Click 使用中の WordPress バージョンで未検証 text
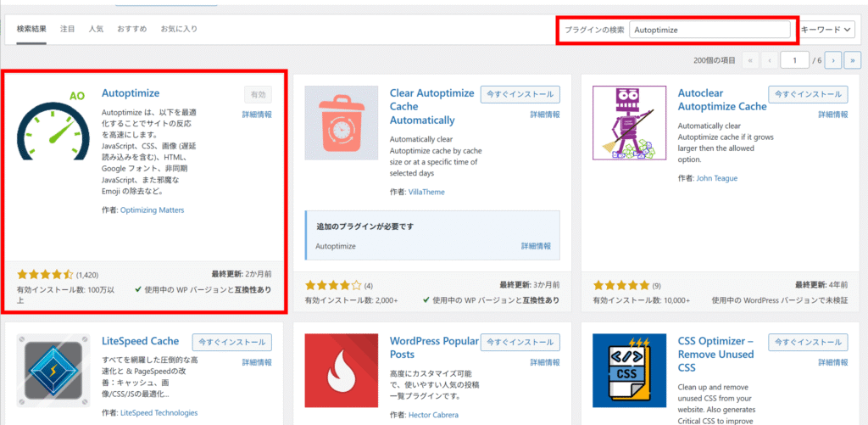Screen dimensions: 868x425 pos(780,300)
